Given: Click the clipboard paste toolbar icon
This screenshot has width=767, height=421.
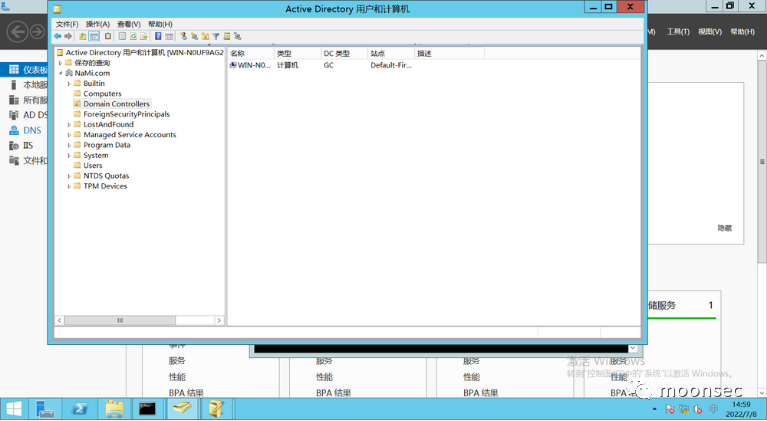Looking at the screenshot, I should tap(108, 36).
